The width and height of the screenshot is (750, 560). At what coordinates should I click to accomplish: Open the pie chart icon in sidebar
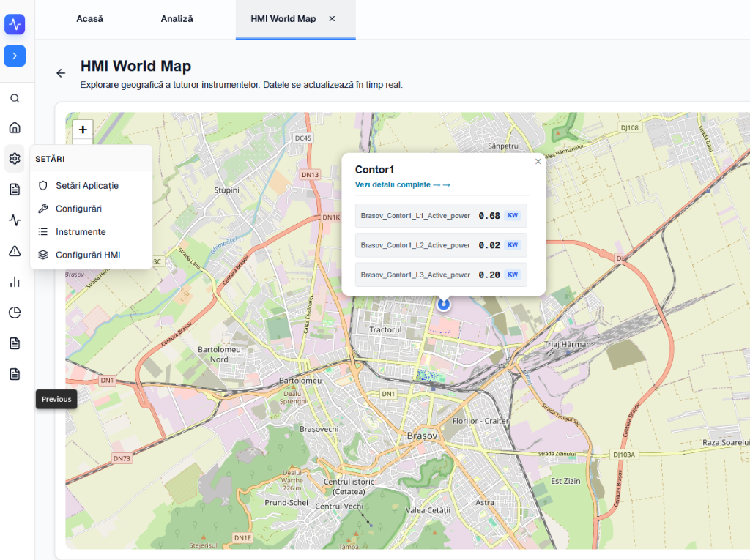[x=15, y=313]
